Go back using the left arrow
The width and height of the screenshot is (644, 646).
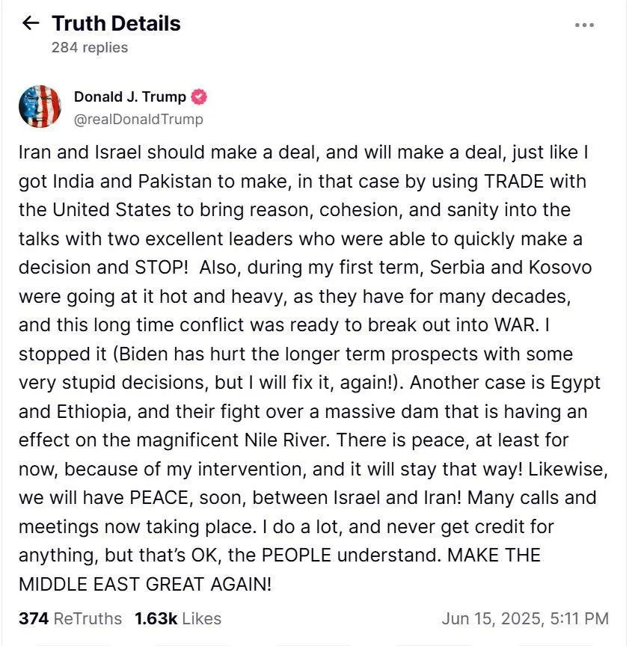pos(31,23)
